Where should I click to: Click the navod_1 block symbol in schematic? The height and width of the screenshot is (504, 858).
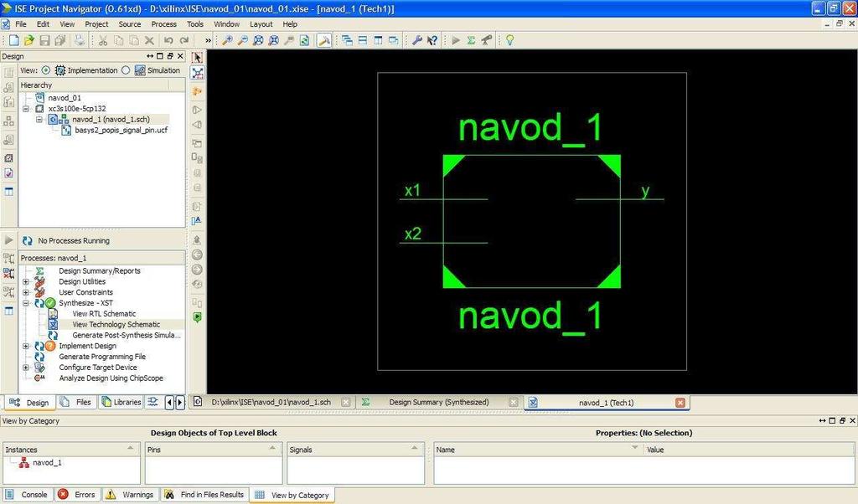(x=531, y=221)
